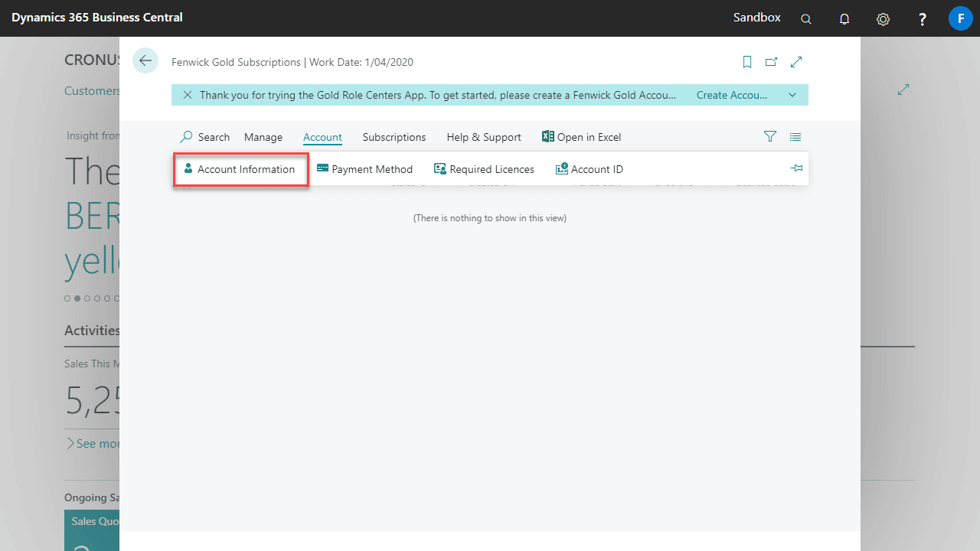Click the global search magnifier icon
This screenshot has height=551, width=980.
tap(806, 19)
